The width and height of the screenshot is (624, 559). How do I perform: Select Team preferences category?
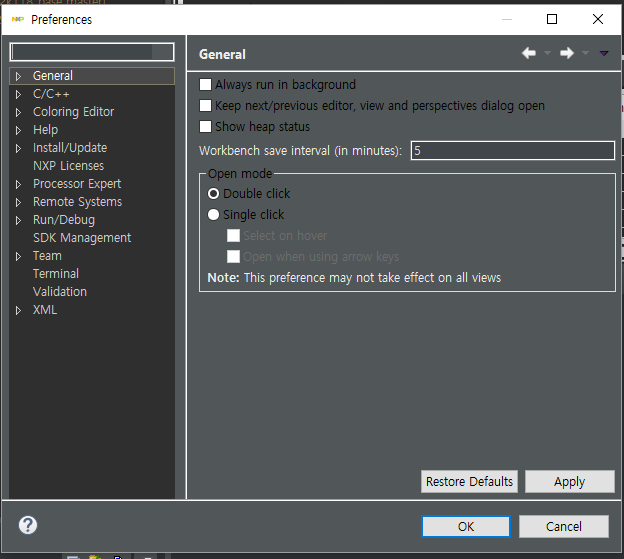[47, 255]
